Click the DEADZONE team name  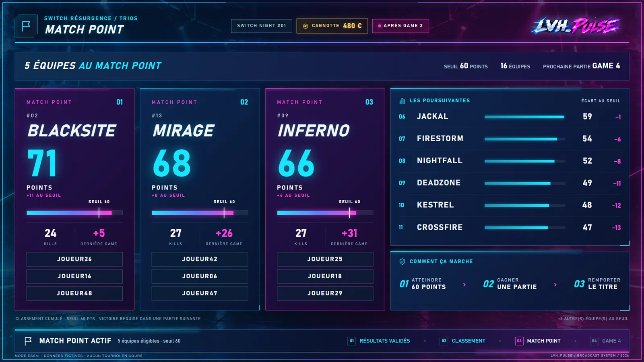click(x=439, y=183)
